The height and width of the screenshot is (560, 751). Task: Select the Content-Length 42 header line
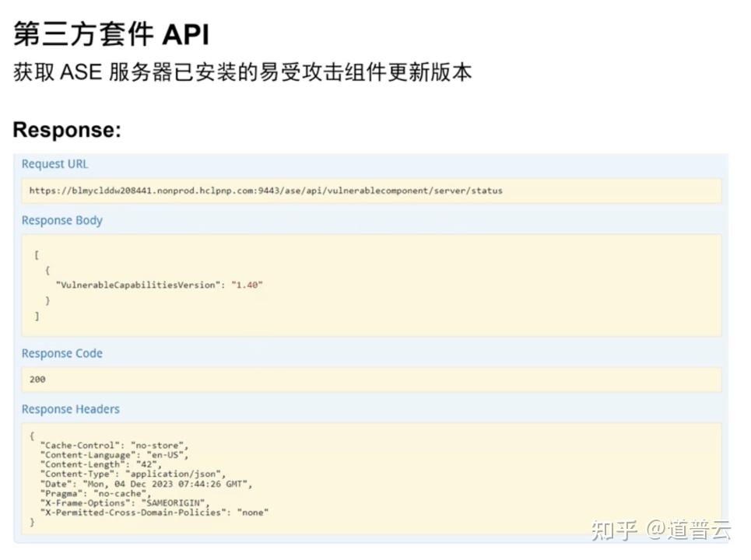(x=101, y=464)
